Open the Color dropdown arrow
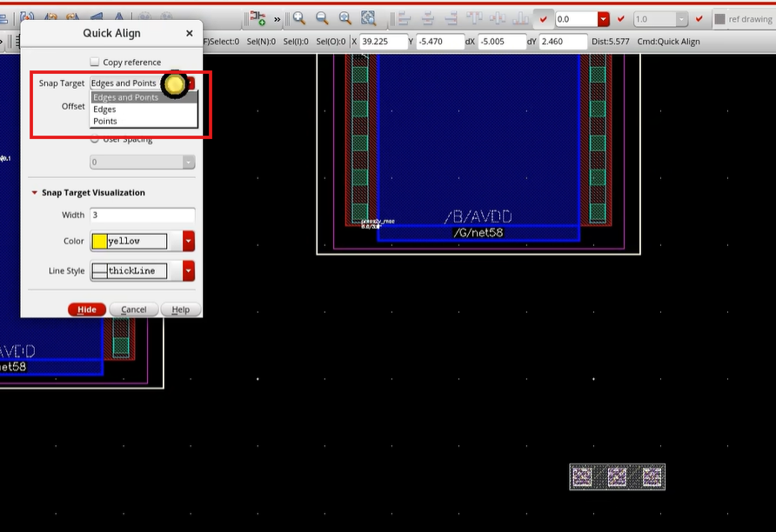This screenshot has height=532, width=776. tap(189, 242)
